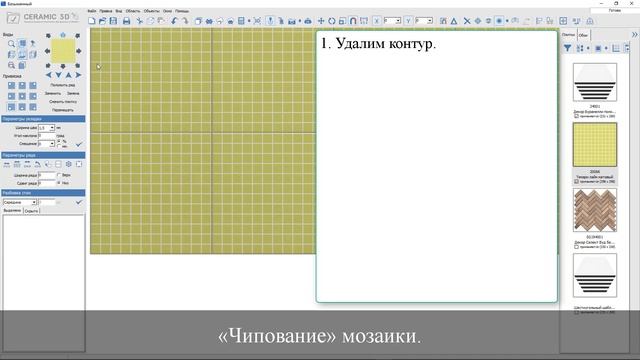Toggle the magnet snapping tool

coord(353,21)
